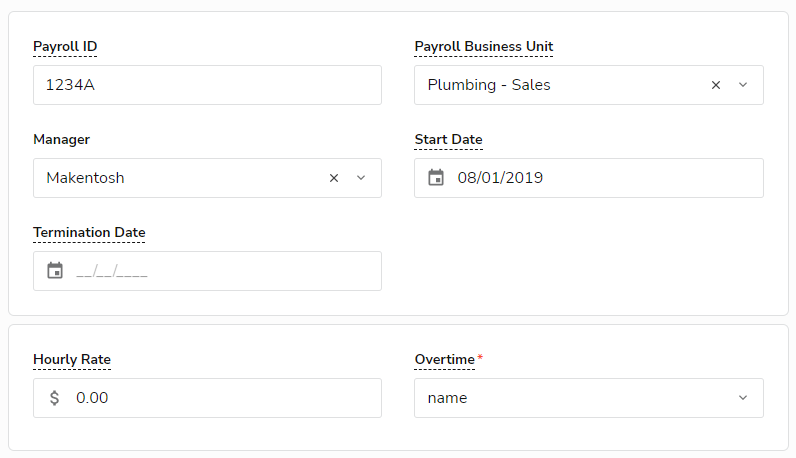Click the Overtime value "name"
796x458 pixels.
(x=447, y=398)
